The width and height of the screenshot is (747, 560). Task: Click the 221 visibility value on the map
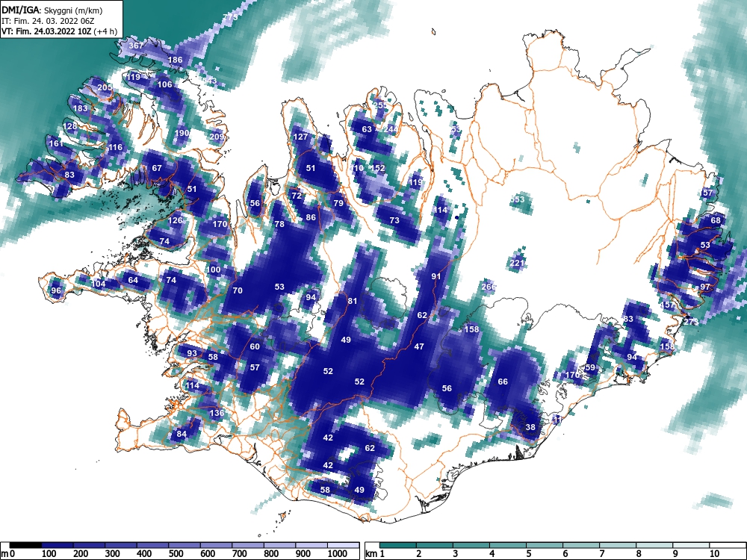[x=517, y=263]
